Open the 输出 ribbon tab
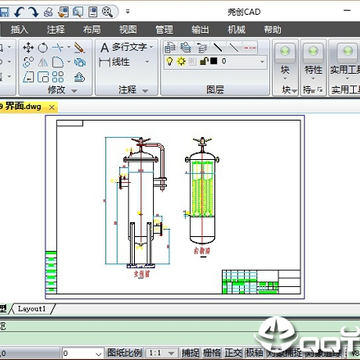This screenshot has width=360, height=360. 200,30
